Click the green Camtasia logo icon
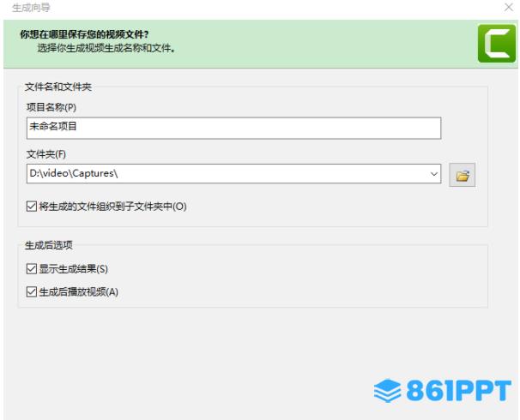This screenshot has height=420, width=520. tap(497, 44)
